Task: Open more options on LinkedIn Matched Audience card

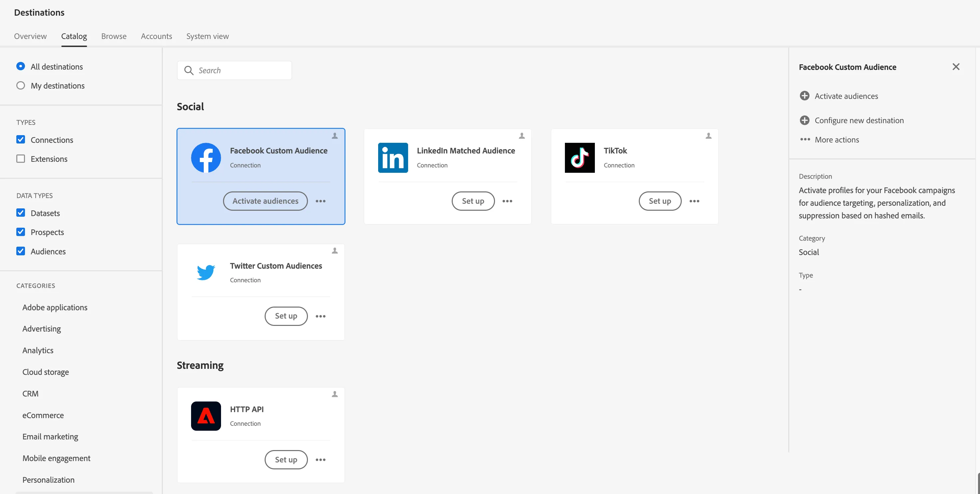Action: [507, 201]
